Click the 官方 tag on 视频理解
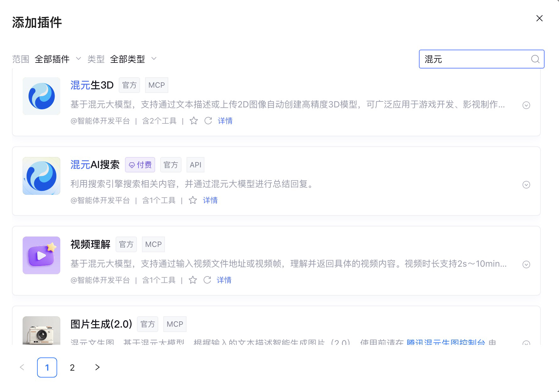559x392 pixels. click(x=126, y=244)
